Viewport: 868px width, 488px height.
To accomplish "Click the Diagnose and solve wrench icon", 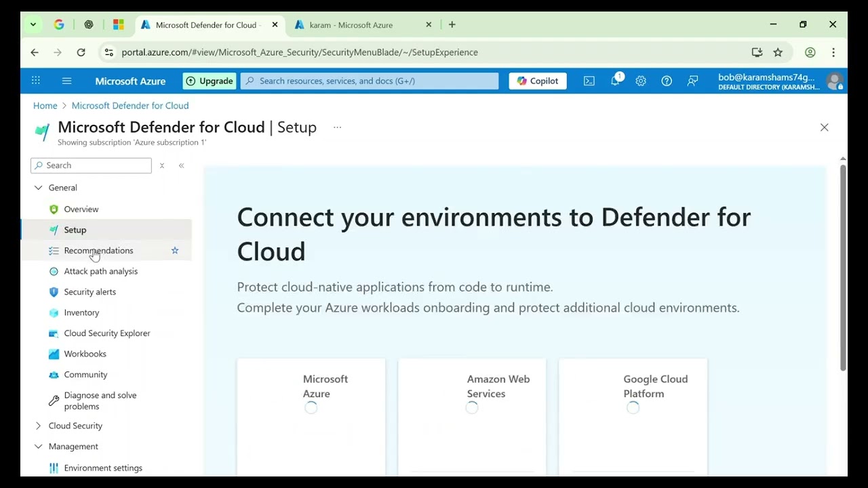I will (54, 401).
